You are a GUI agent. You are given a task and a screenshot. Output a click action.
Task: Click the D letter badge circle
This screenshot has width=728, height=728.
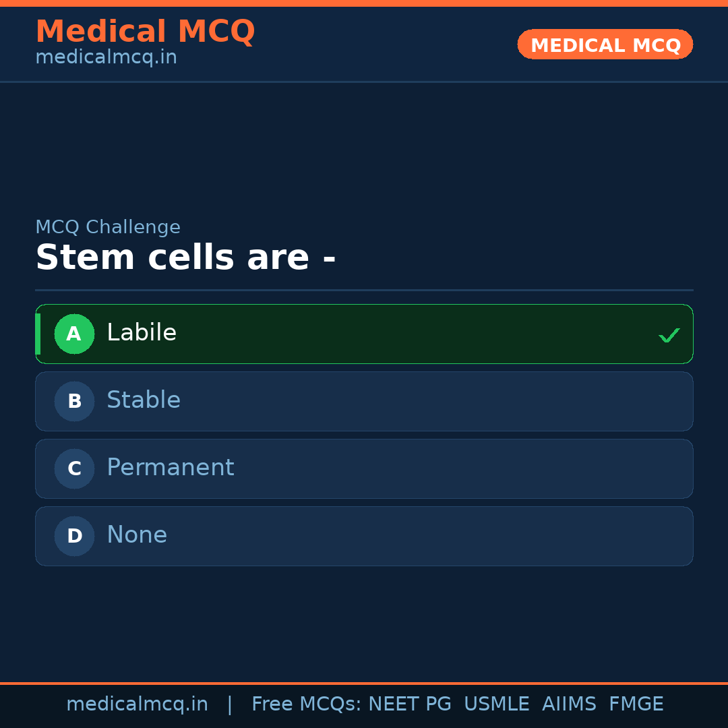click(x=74, y=536)
